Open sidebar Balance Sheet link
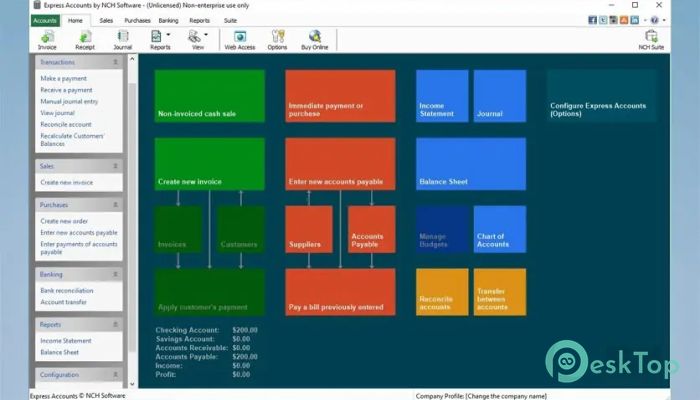Viewport: 700px width, 400px height. click(59, 352)
